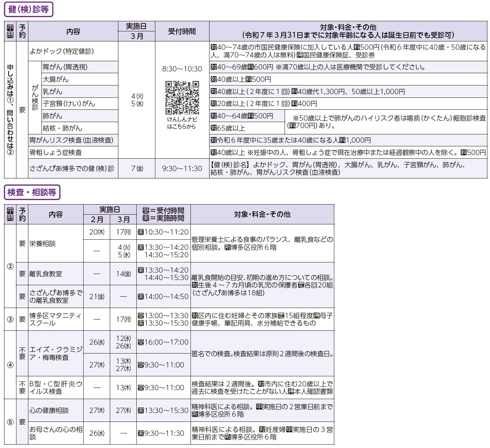Click the '65歳以上' target cell
This screenshot has width=490, height=448.
pos(228,128)
